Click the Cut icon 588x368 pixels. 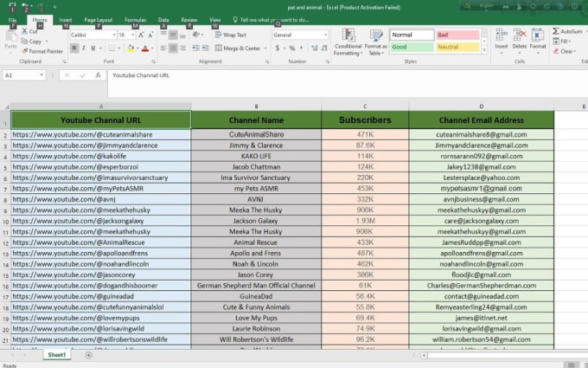click(x=29, y=31)
